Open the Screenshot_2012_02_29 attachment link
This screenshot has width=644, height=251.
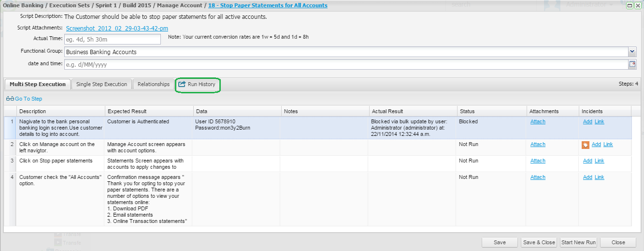tap(117, 29)
